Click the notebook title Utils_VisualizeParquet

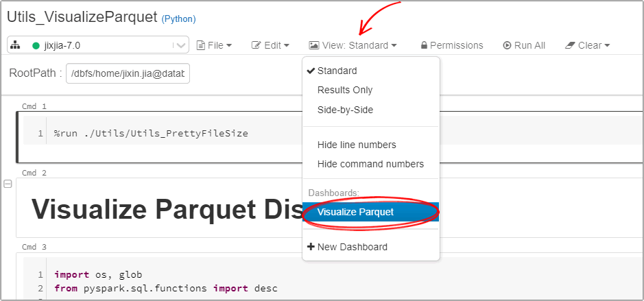82,17
